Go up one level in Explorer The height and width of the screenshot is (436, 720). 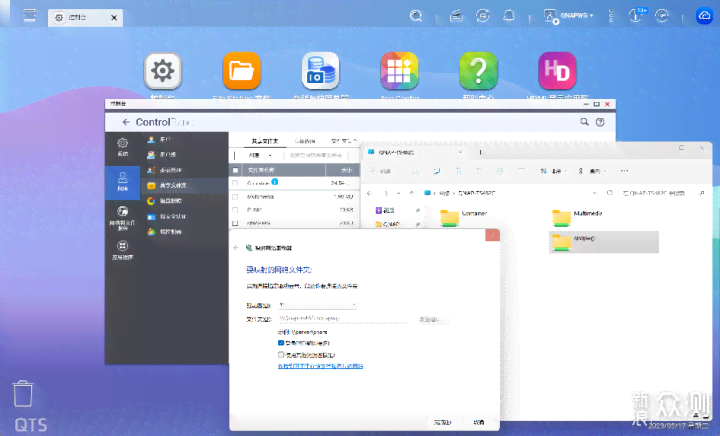click(x=412, y=193)
